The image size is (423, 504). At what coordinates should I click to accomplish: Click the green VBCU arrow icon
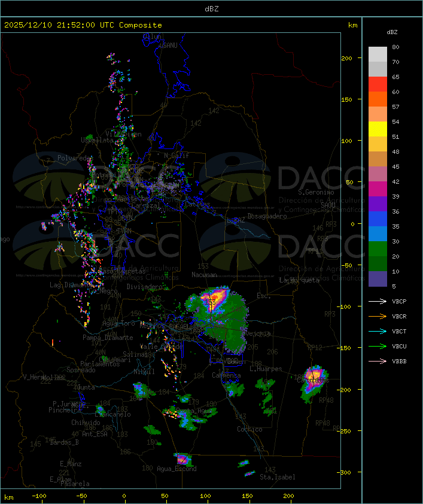[x=378, y=346]
